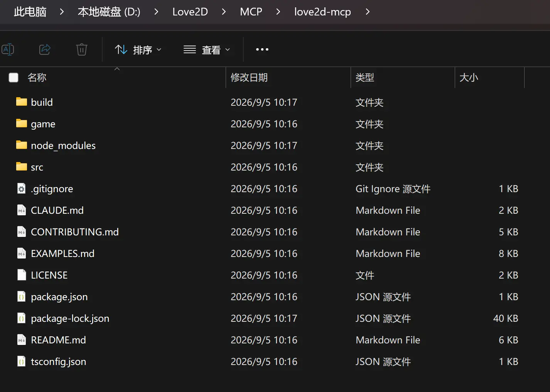This screenshot has width=550, height=392.
Task: Click the 5 KB size value
Action: click(508, 232)
